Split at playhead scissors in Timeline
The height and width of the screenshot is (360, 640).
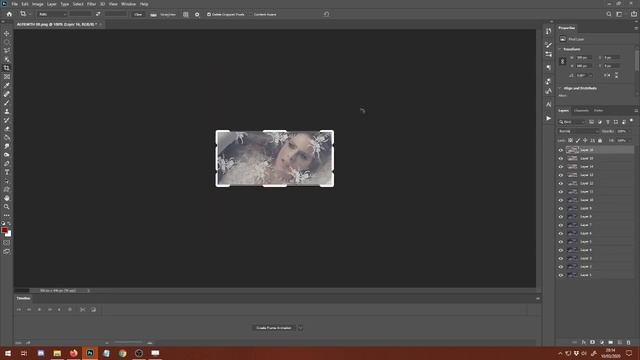pyautogui.click(x=82, y=309)
